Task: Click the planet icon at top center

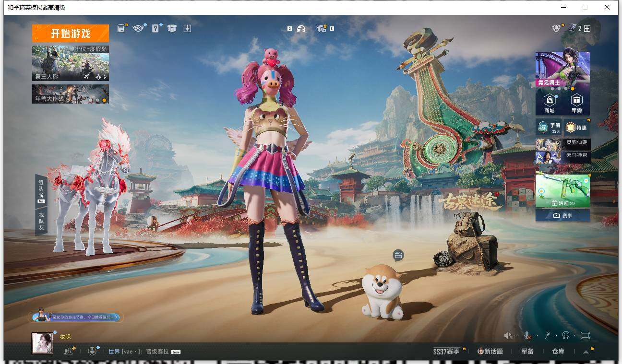Action: (x=322, y=28)
